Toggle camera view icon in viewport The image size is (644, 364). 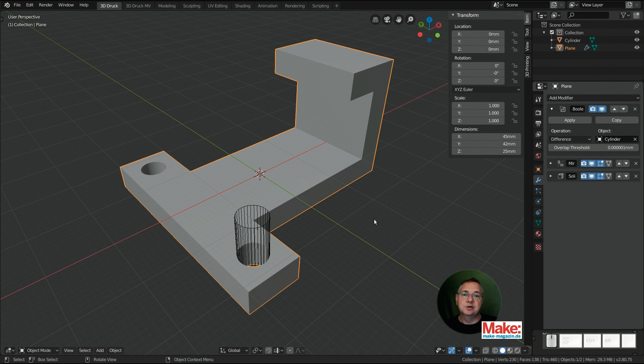coord(387,20)
